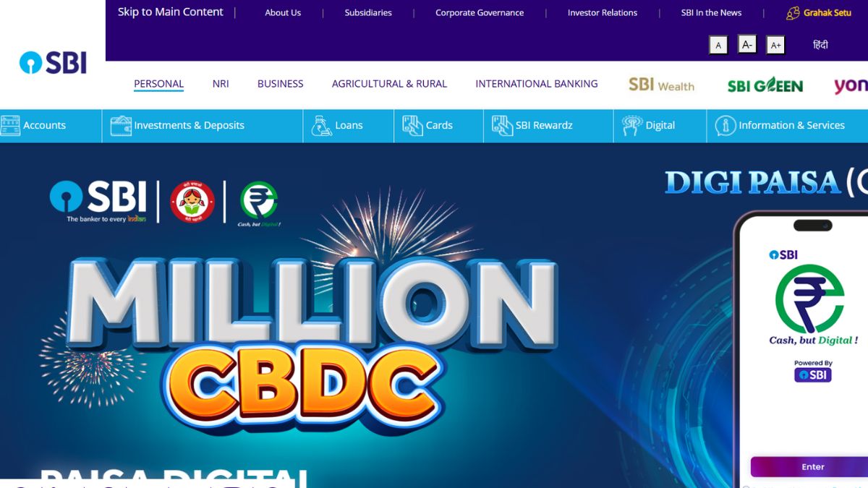
Task: Click the Cards icon in the navigation bar
Action: pyautogui.click(x=412, y=126)
